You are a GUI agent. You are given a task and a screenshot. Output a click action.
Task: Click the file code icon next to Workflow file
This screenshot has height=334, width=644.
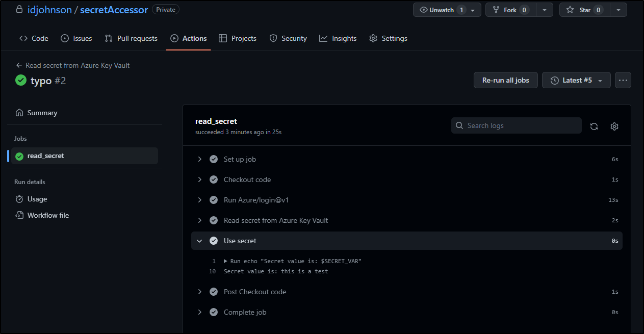[x=19, y=215]
